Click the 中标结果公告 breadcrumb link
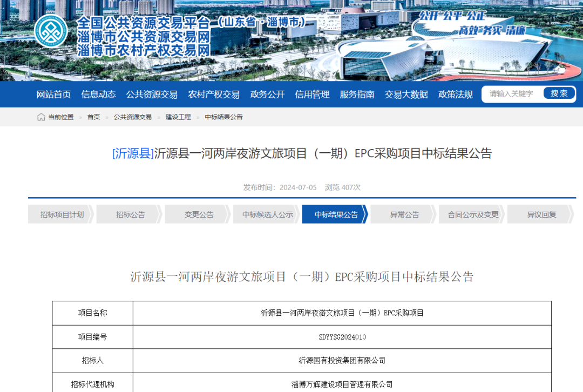Image resolution: width=583 pixels, height=392 pixels. (224, 117)
